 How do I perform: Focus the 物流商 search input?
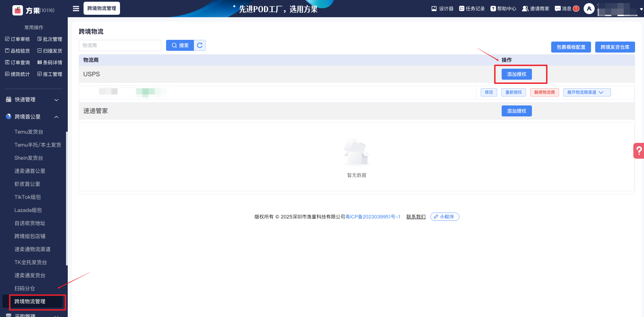(120, 45)
